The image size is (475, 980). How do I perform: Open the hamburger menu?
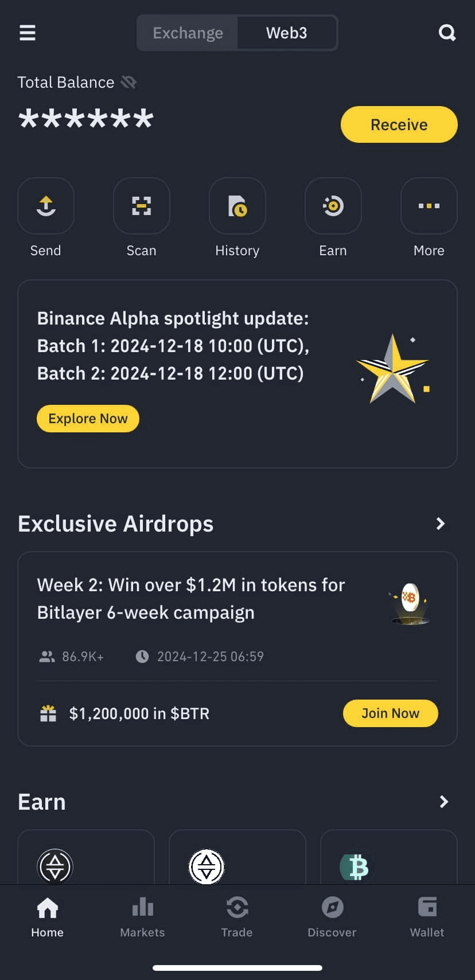[x=28, y=33]
